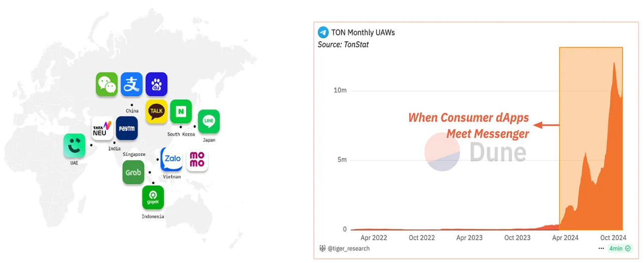This screenshot has width=644, height=263.
Task: Select the Paytm app icon
Action: coord(126,128)
